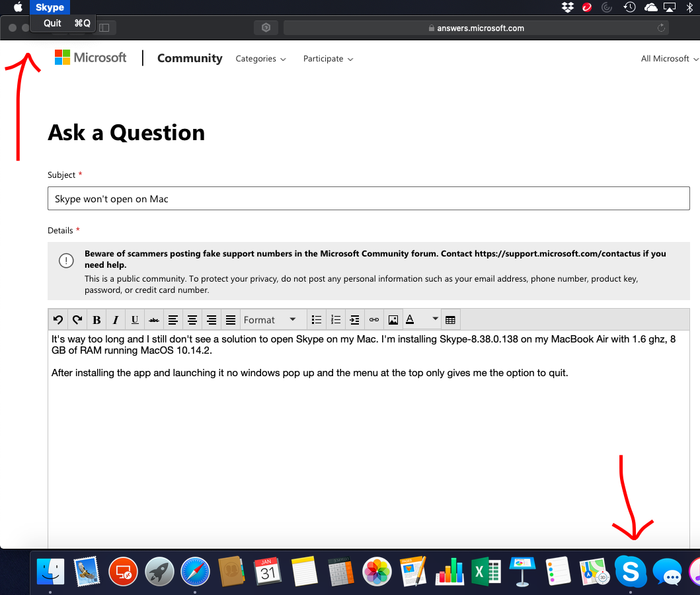The width and height of the screenshot is (700, 595).
Task: Click the Undo icon in editor toolbar
Action: (58, 319)
